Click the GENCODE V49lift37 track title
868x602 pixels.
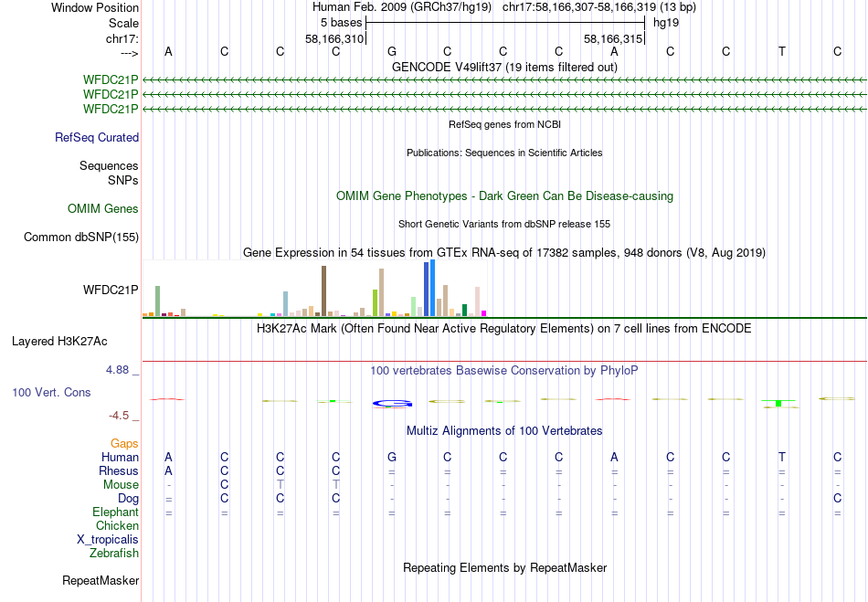pyautogui.click(x=505, y=67)
